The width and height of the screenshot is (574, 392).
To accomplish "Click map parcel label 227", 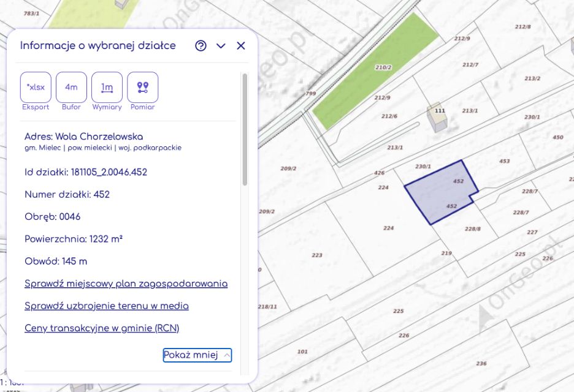I will pyautogui.click(x=532, y=232).
